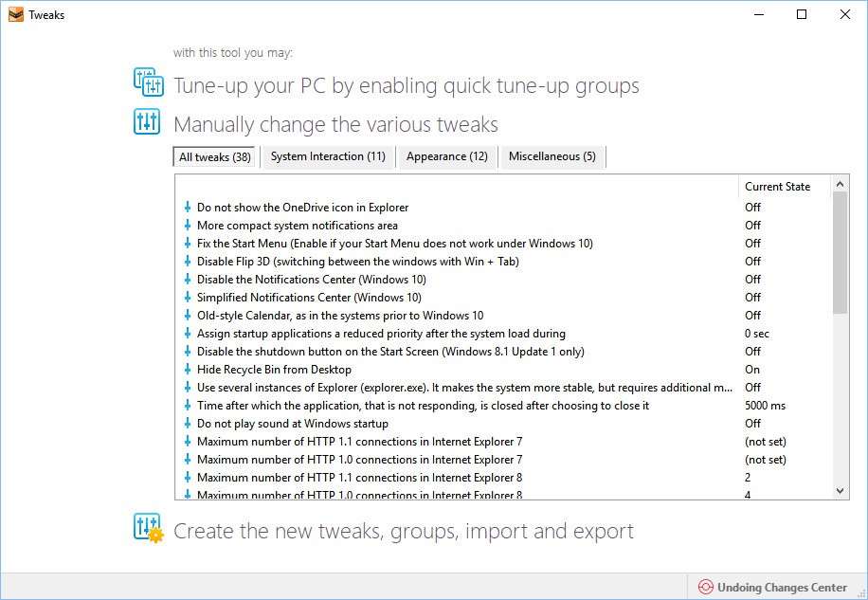The height and width of the screenshot is (600, 868).
Task: Click the manual tweaks sliders icon
Action: pyautogui.click(x=147, y=121)
